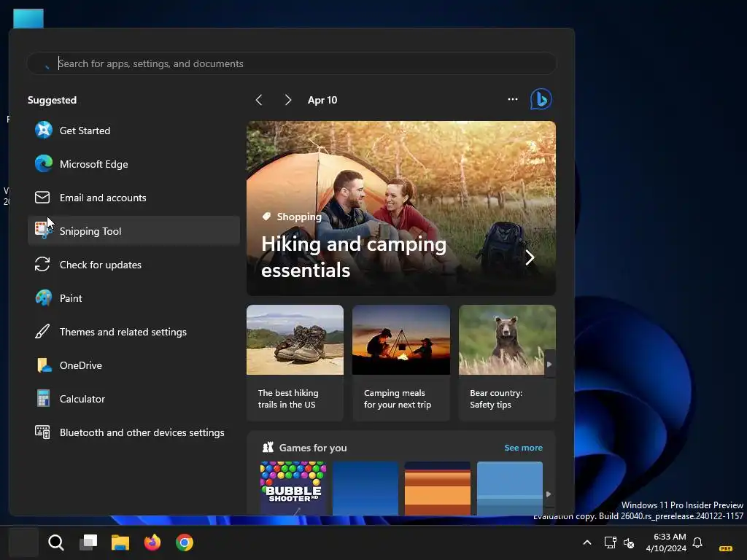The image size is (747, 560).
Task: Open the Bubble Shooter HD game tile
Action: (x=293, y=488)
